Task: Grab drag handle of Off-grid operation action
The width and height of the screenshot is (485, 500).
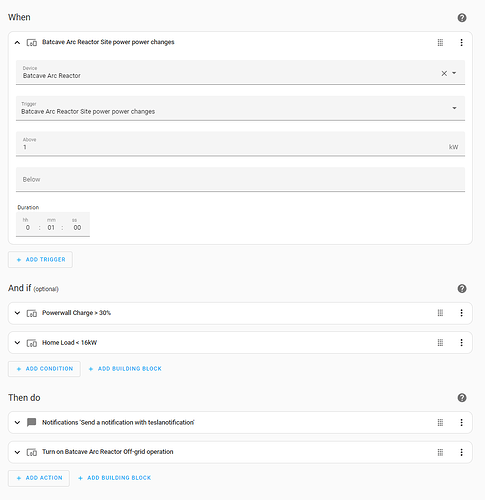Action: tap(440, 452)
